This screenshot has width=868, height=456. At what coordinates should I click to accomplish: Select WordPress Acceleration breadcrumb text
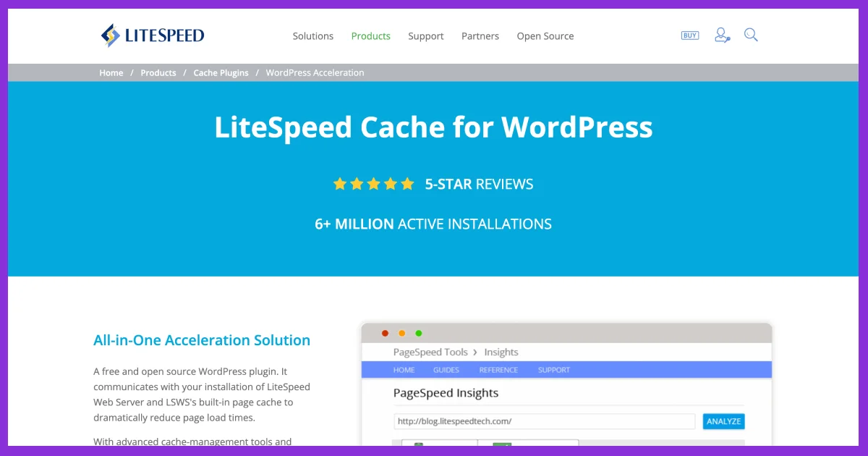point(315,73)
